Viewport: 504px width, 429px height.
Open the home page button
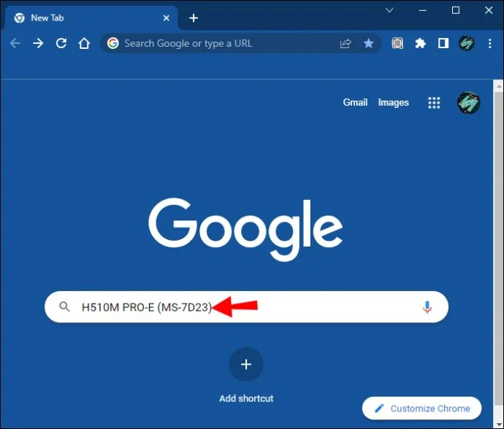click(84, 43)
